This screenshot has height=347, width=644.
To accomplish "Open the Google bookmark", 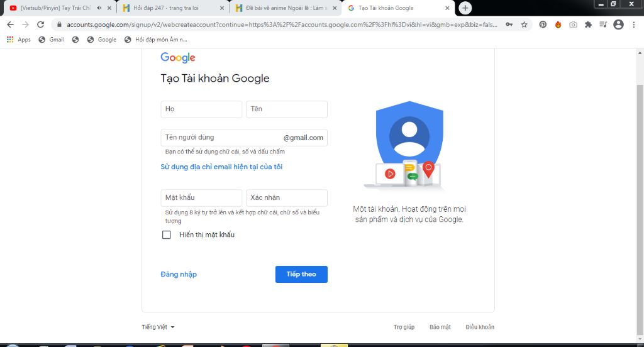I will 101,40.
